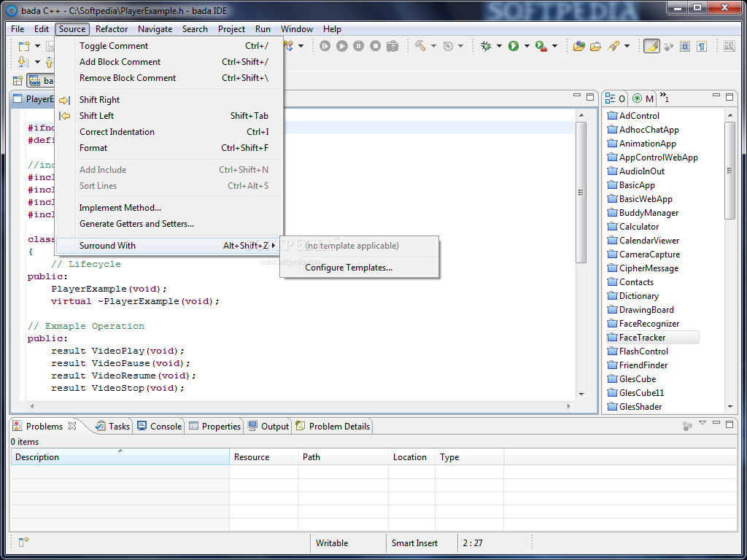Click the Pause toolbar icon

[359, 46]
